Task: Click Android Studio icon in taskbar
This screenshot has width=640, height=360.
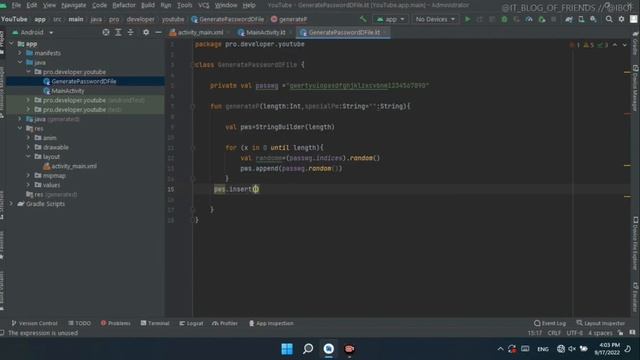Action: 329,349
